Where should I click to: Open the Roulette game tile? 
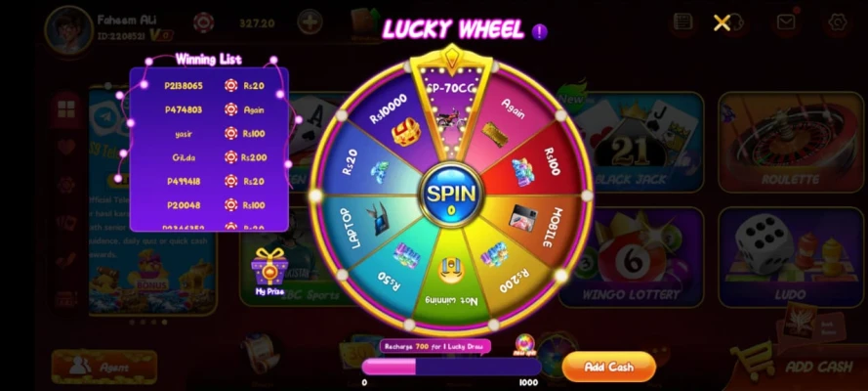tap(791, 142)
